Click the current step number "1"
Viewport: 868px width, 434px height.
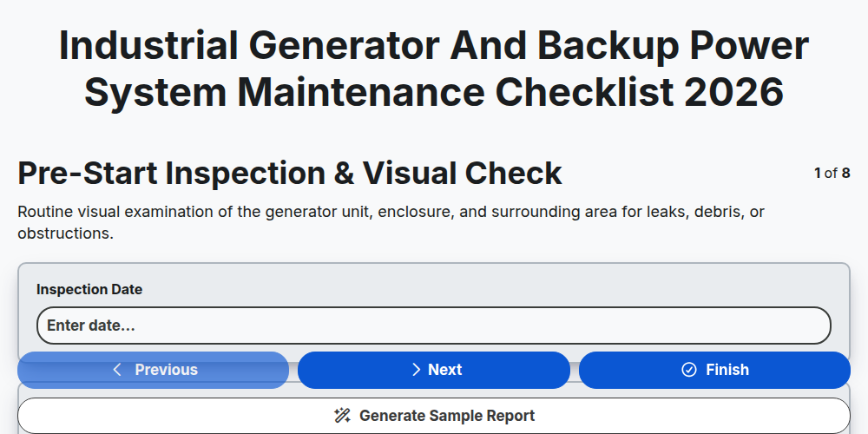818,174
